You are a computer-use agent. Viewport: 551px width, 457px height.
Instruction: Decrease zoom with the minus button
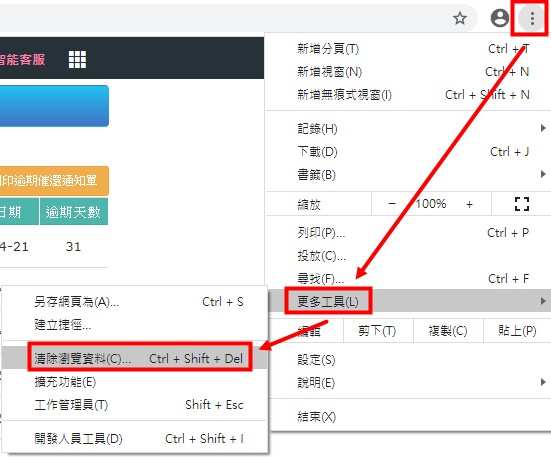pos(392,203)
